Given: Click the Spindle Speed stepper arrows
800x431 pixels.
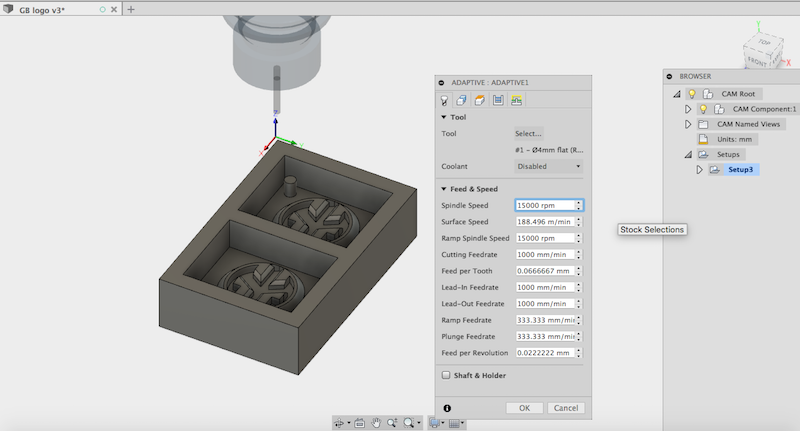Looking at the screenshot, I should pyautogui.click(x=579, y=205).
